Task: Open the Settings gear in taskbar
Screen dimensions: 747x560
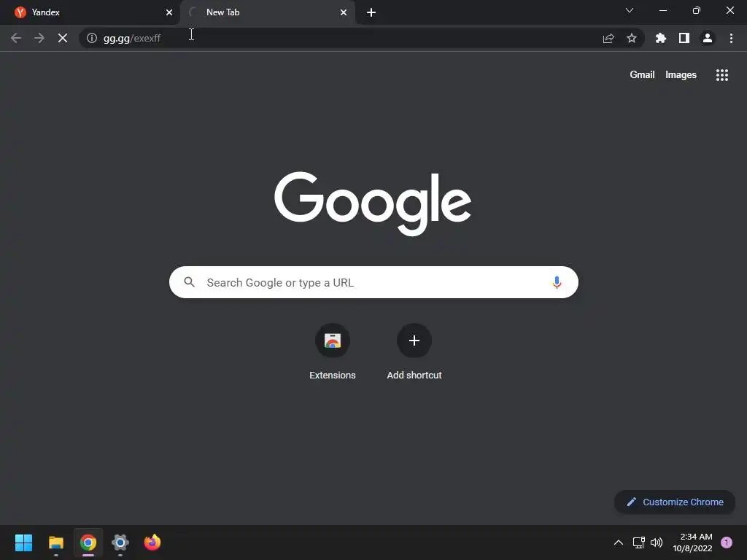Action: (x=120, y=542)
